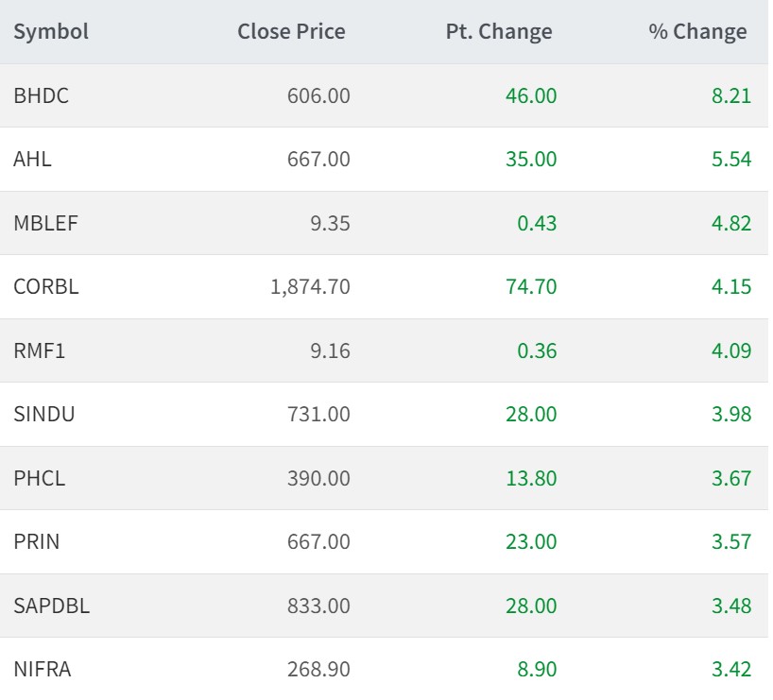Image resolution: width=773 pixels, height=700 pixels.
Task: Select the NIFRA symbol
Action: pos(42,669)
